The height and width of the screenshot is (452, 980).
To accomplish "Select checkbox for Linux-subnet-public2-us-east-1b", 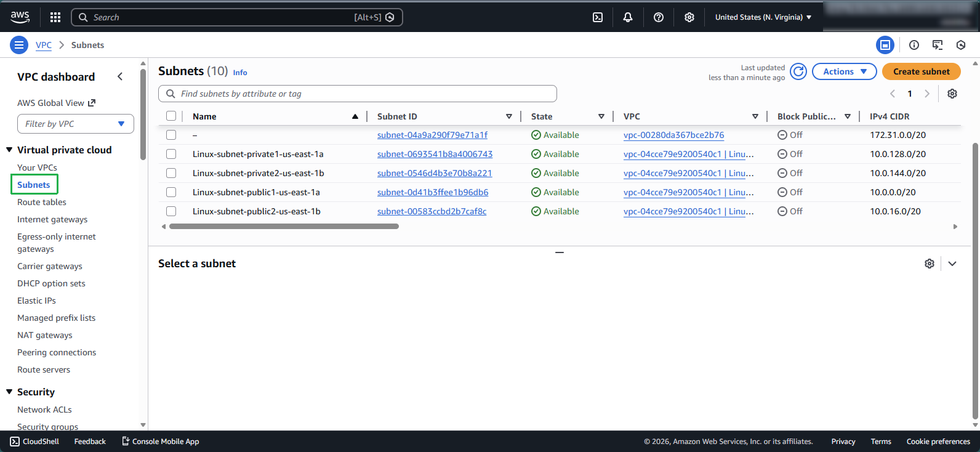I will coord(171,211).
